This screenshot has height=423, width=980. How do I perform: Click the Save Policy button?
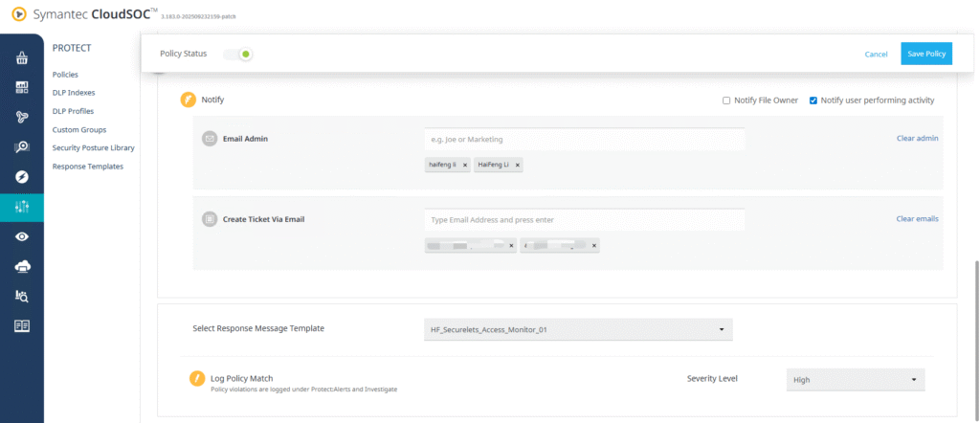pyautogui.click(x=925, y=54)
